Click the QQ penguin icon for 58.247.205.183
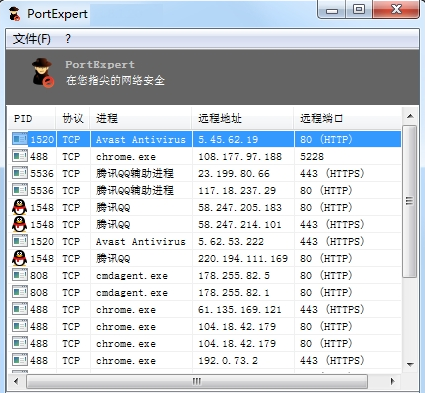The image size is (425, 393). click(x=20, y=207)
